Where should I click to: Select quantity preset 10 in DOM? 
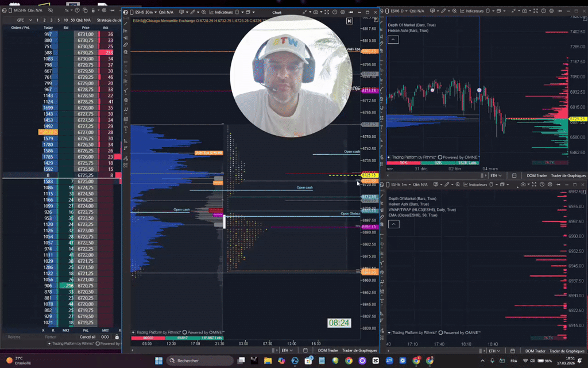tap(65, 20)
